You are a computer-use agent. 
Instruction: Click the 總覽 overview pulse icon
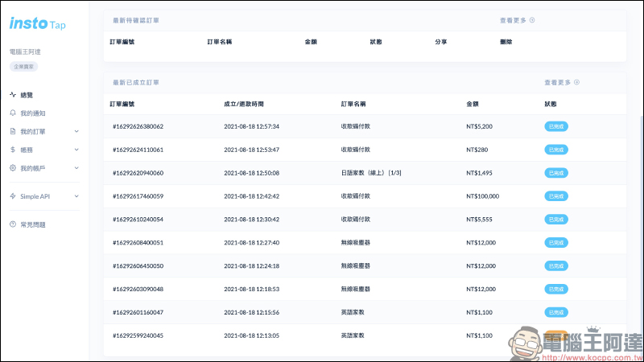point(13,95)
